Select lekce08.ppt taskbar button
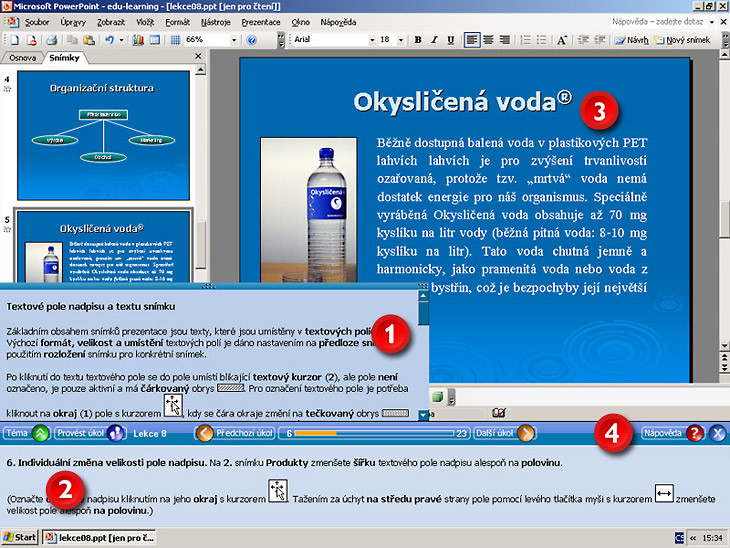 (x=99, y=538)
